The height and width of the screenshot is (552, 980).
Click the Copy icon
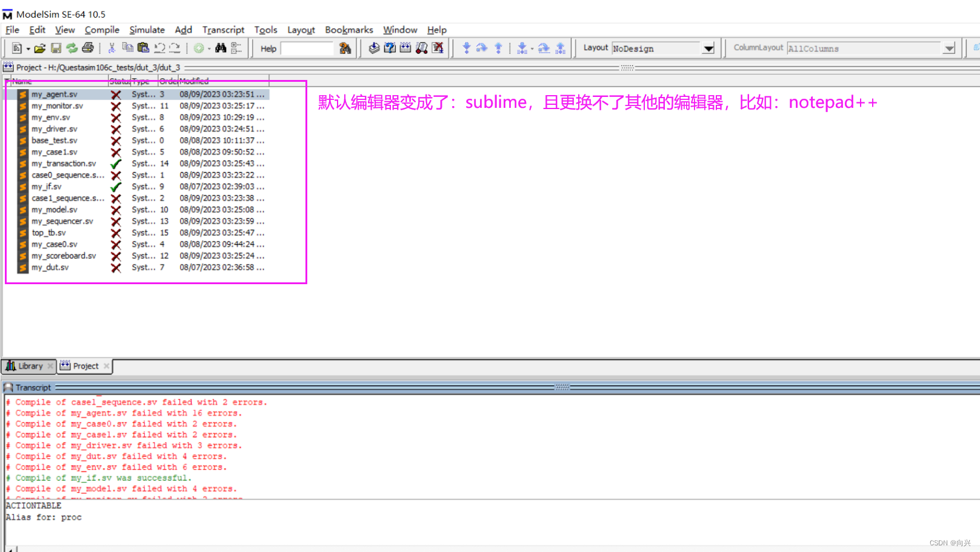tap(127, 48)
